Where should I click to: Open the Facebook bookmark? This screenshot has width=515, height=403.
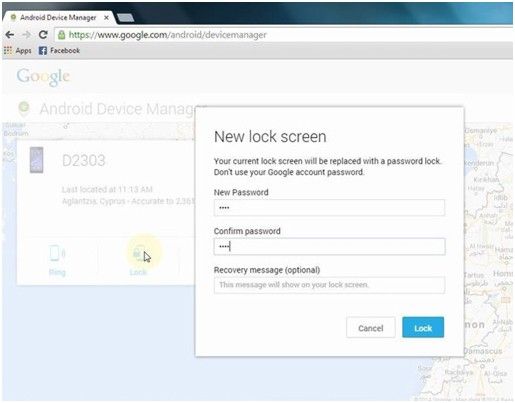(x=59, y=51)
